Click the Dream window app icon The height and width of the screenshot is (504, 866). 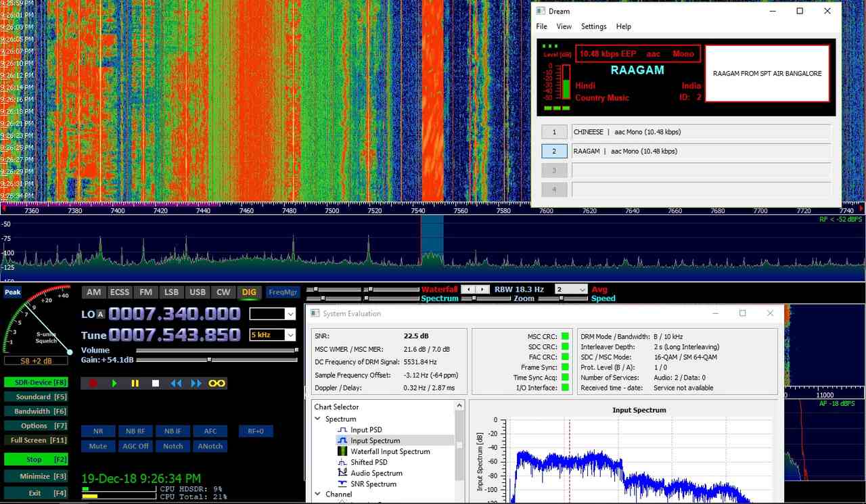(540, 12)
